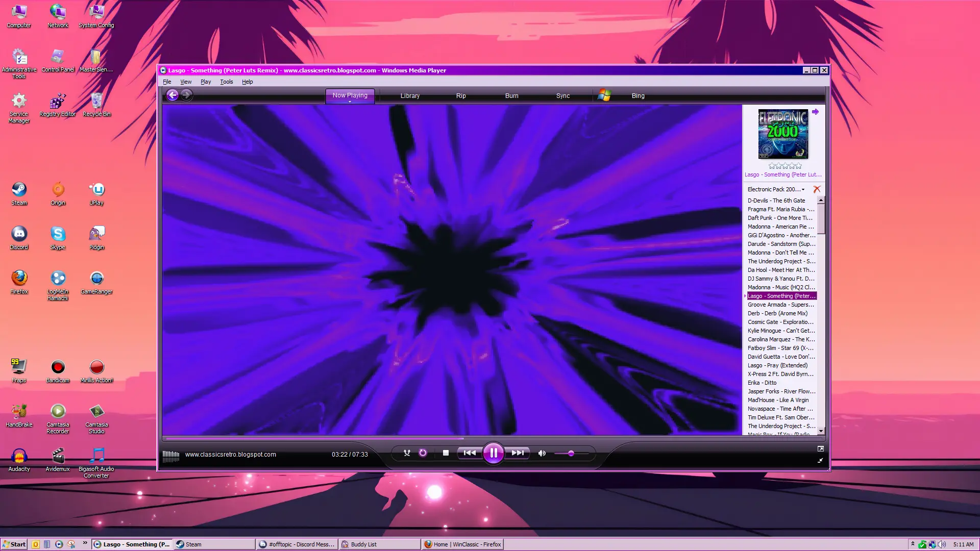Click the Lasgo - Something title link
Image resolution: width=980 pixels, height=551 pixels.
point(783,174)
